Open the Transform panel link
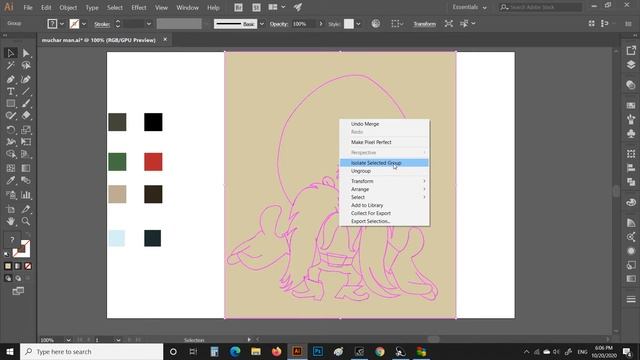The height and width of the screenshot is (360, 640). point(424,24)
